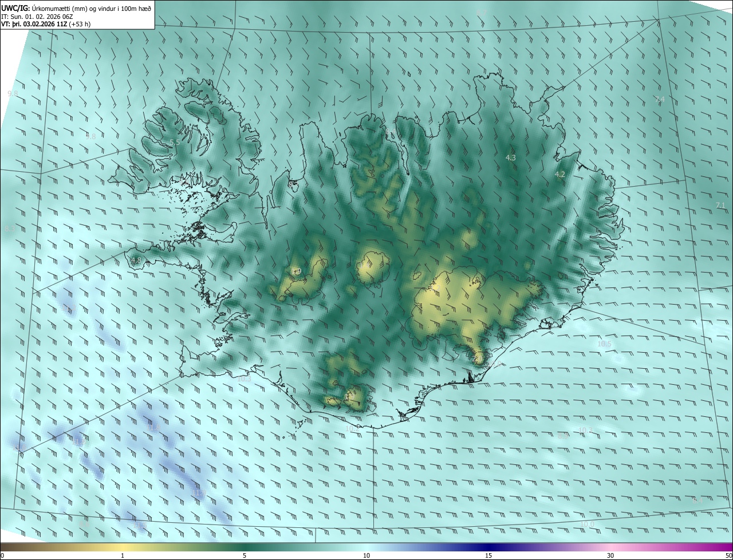Click the 11.8 value in the southwest sea
733x560 pixels.
pos(153,427)
